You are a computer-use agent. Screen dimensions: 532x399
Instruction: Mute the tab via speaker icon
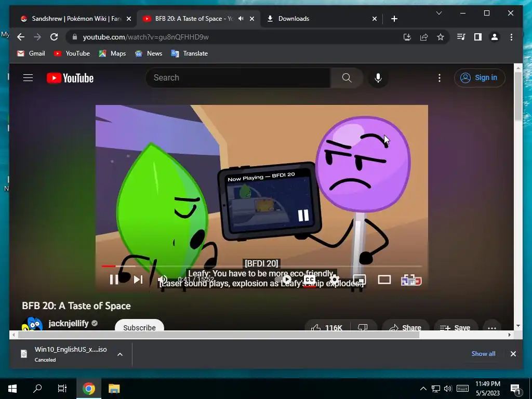241,19
